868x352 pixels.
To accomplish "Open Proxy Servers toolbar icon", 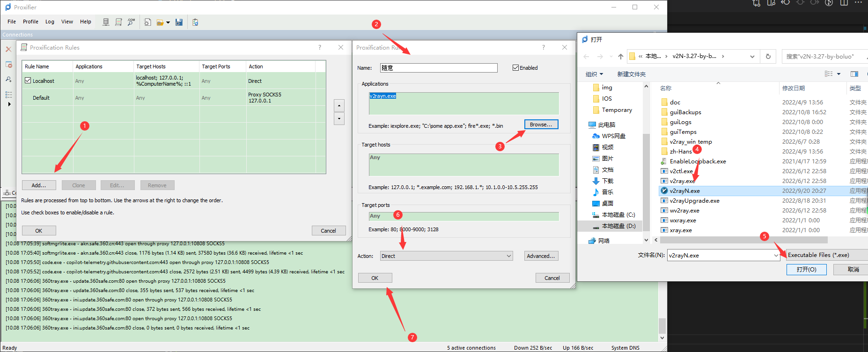I will [x=106, y=22].
